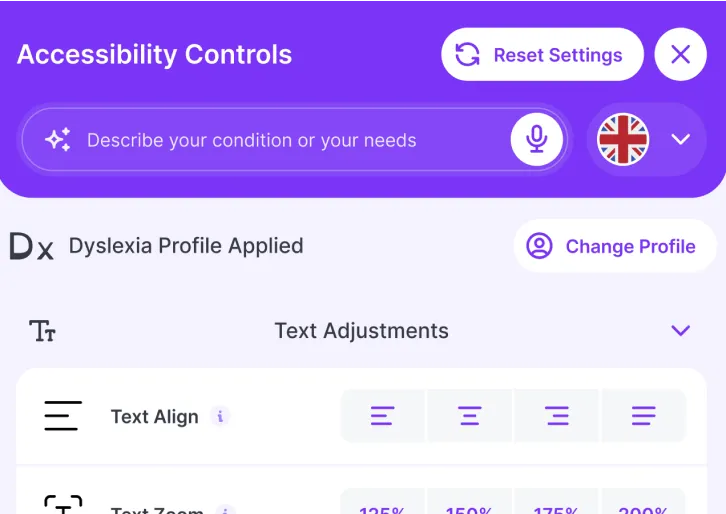Select right text alignment option
The image size is (726, 514).
click(557, 416)
